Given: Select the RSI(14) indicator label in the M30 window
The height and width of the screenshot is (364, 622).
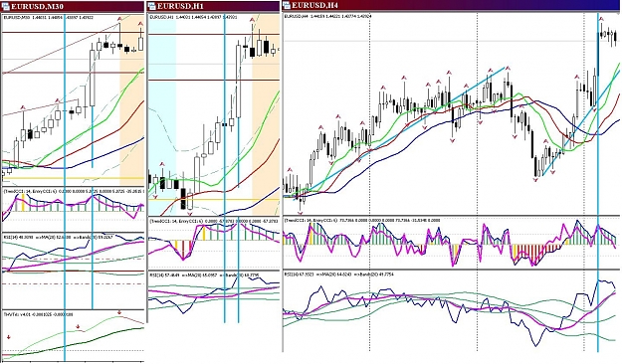Looking at the screenshot, I should [59, 237].
